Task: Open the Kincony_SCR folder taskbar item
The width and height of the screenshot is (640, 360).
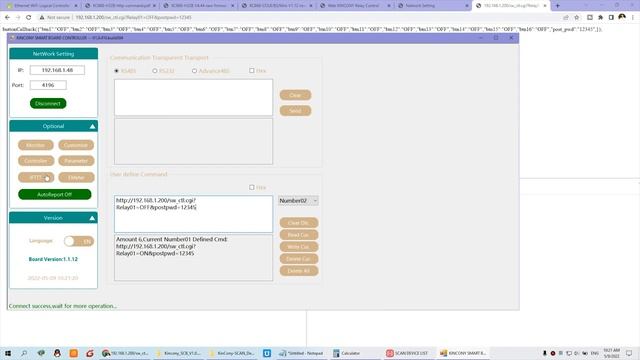Action: coord(178,353)
